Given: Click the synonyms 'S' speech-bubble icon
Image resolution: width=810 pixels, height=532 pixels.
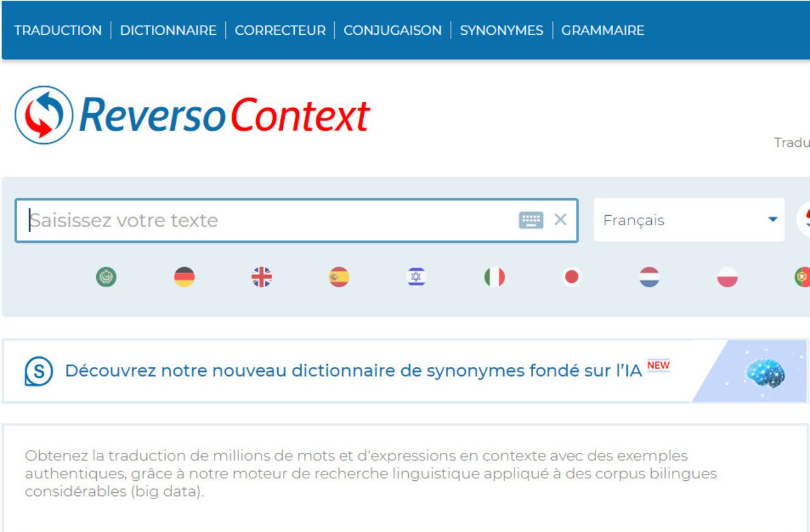Looking at the screenshot, I should (39, 371).
